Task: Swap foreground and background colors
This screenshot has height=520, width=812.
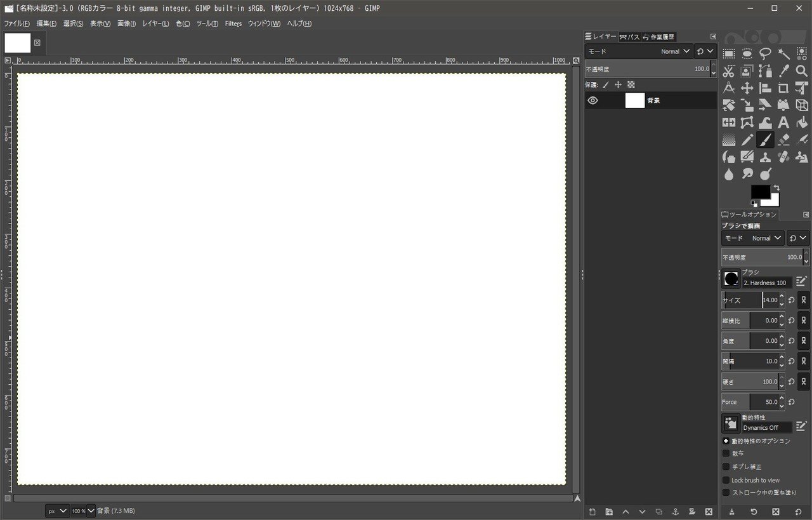Action: click(776, 188)
